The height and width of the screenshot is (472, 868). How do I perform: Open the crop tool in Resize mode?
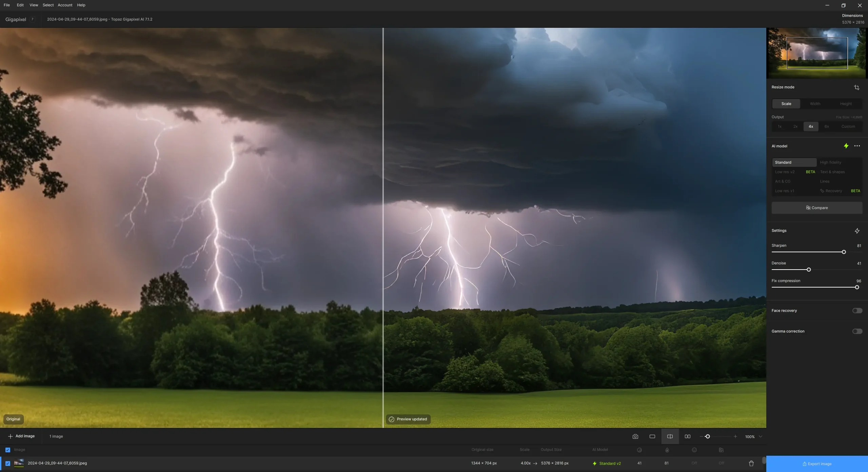click(857, 87)
